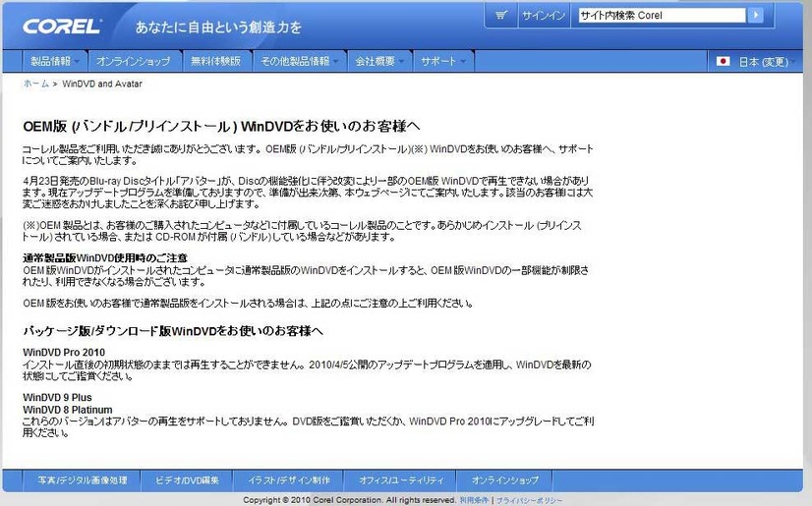Click the 利用条件 footer link
This screenshot has width=812, height=506.
pyautogui.click(x=475, y=500)
